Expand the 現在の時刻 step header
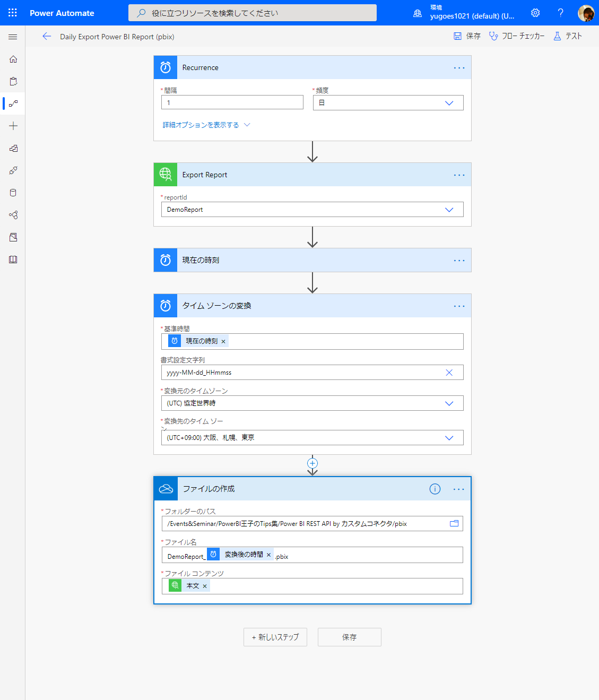 (x=312, y=260)
